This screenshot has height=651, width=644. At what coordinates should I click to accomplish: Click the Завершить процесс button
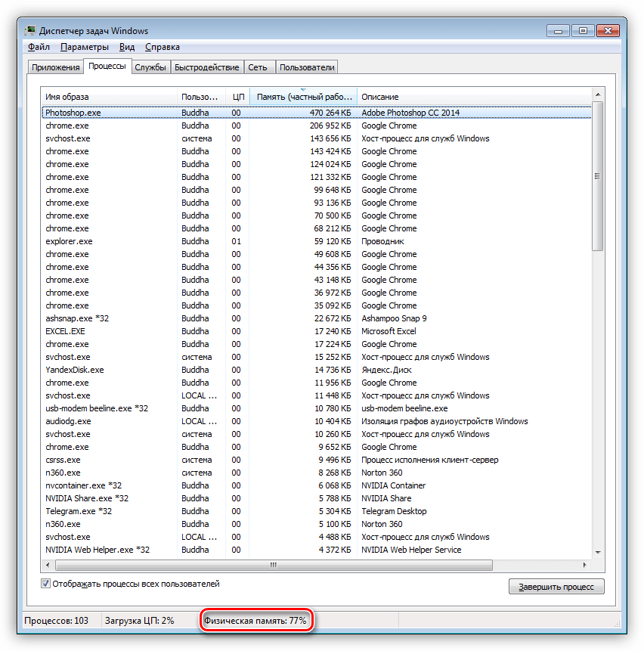pos(556,587)
